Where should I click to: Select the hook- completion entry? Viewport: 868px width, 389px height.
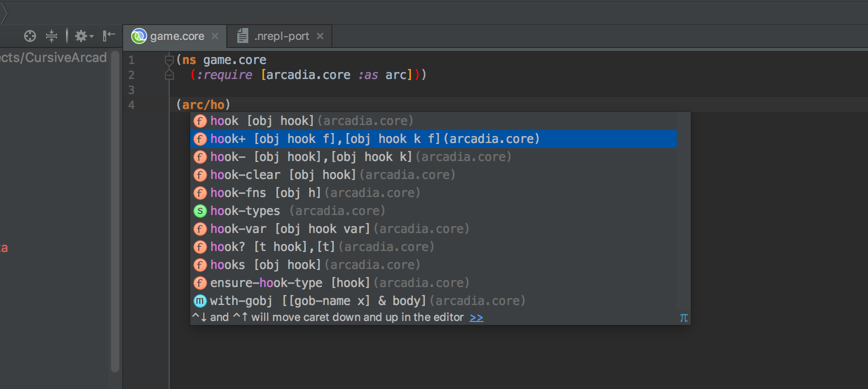(x=433, y=157)
